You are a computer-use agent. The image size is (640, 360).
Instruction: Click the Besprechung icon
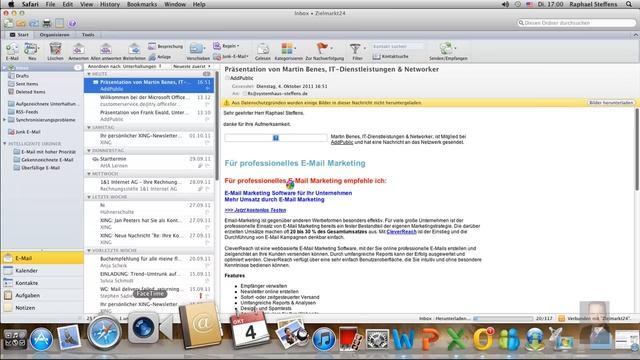coord(152,46)
